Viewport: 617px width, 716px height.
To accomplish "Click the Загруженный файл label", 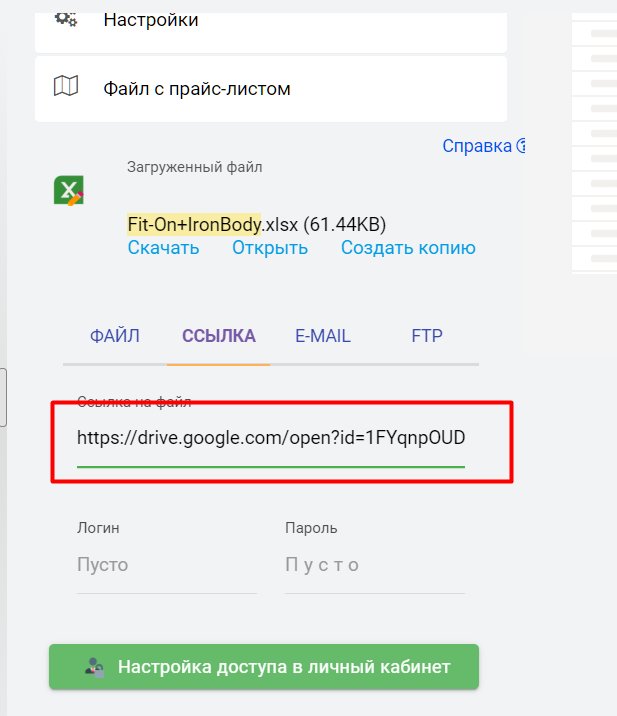I will point(195,167).
